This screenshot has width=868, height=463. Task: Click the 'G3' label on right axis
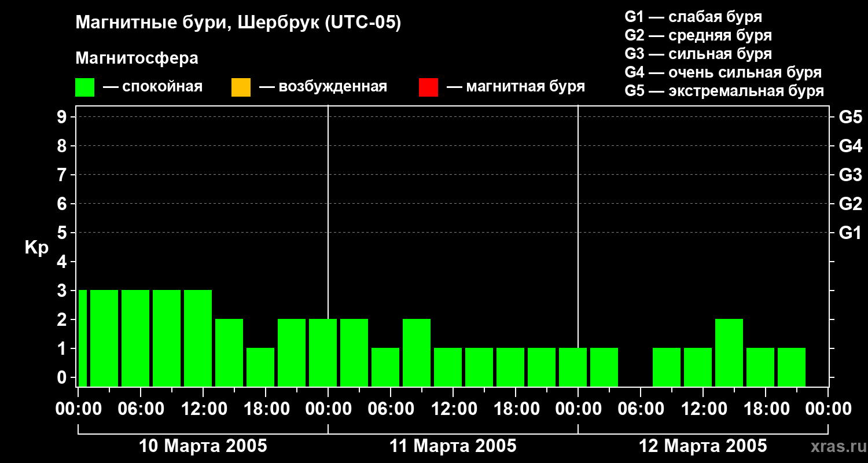pos(850,175)
